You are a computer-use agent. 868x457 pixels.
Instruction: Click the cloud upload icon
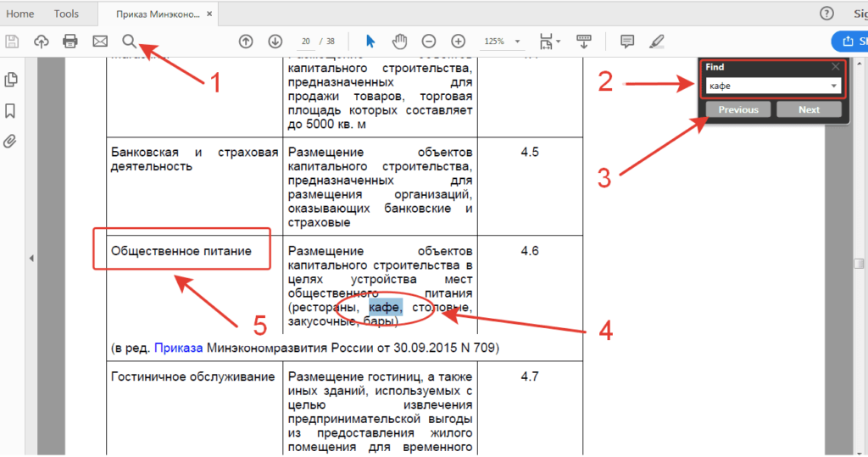[41, 41]
